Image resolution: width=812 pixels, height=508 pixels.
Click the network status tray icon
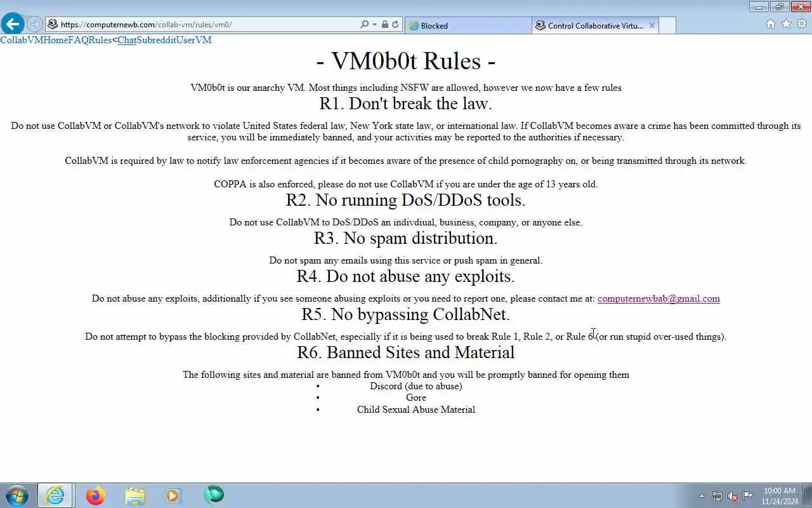point(717,496)
